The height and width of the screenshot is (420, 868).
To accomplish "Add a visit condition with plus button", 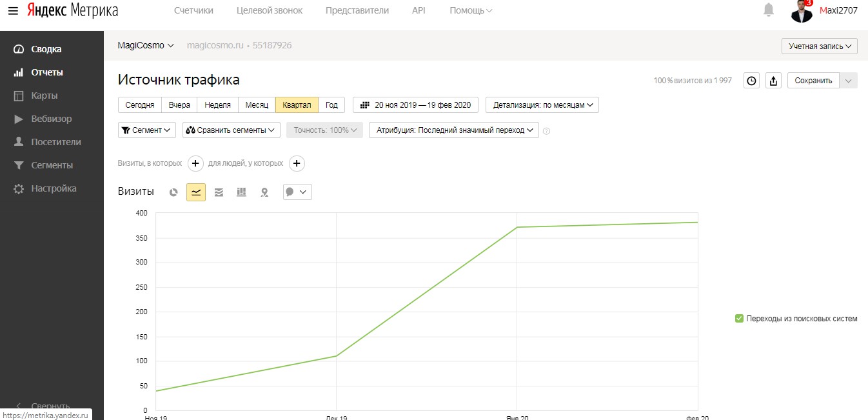I will pos(196,163).
